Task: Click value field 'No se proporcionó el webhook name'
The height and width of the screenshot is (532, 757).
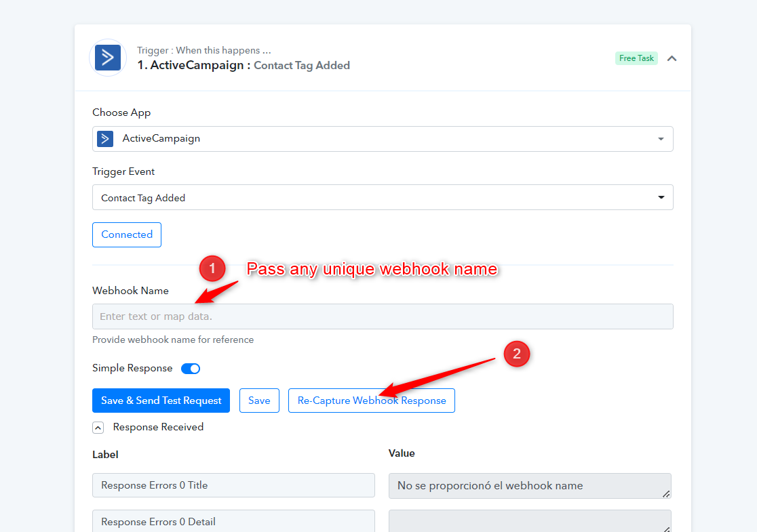Action: click(530, 486)
